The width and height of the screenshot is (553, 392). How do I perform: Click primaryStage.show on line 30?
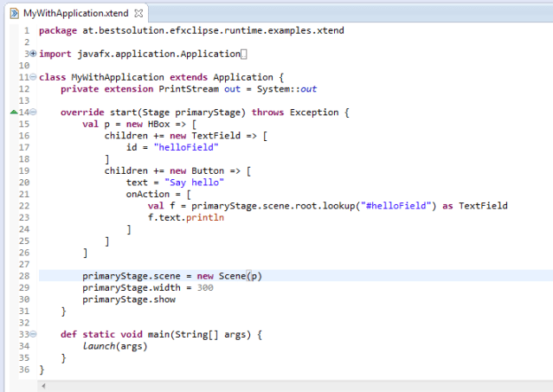(128, 299)
